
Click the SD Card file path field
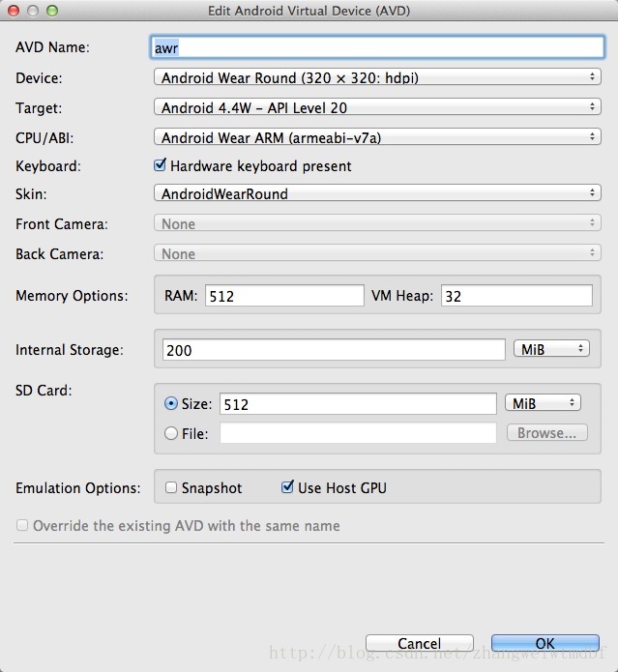(358, 433)
